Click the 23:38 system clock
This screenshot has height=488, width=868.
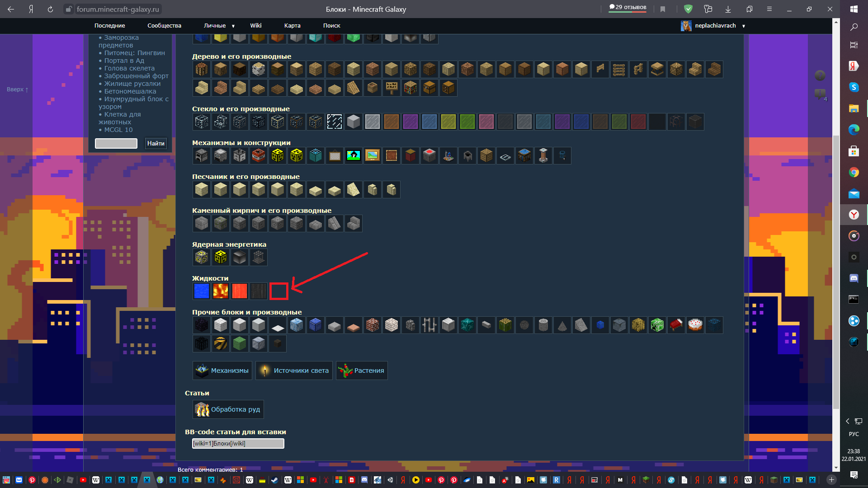[854, 451]
